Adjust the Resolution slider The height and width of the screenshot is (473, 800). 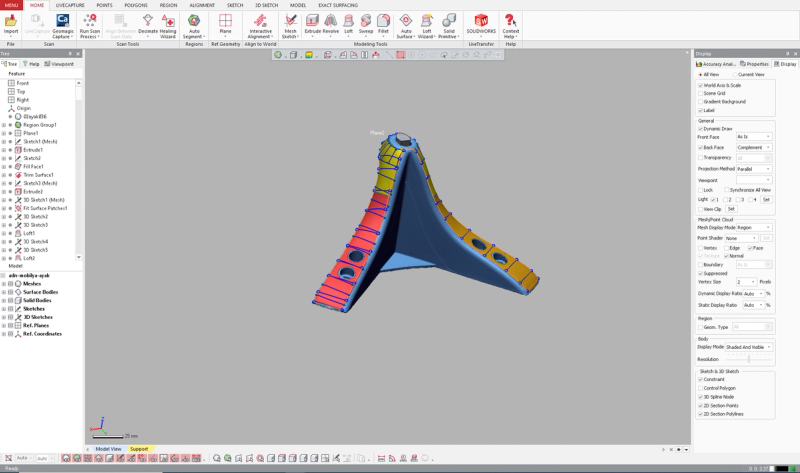[x=748, y=359]
